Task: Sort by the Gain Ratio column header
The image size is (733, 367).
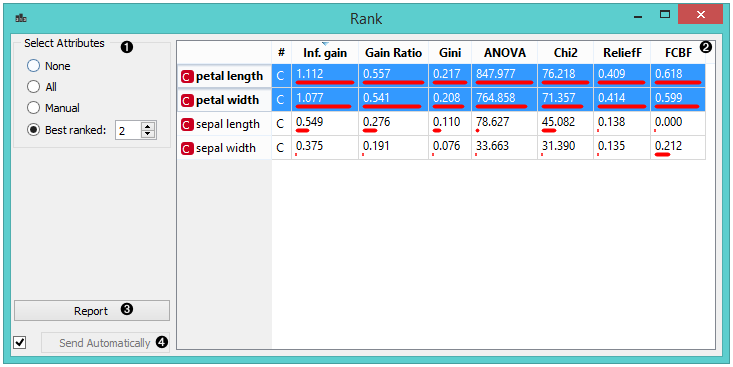Action: pyautogui.click(x=393, y=53)
